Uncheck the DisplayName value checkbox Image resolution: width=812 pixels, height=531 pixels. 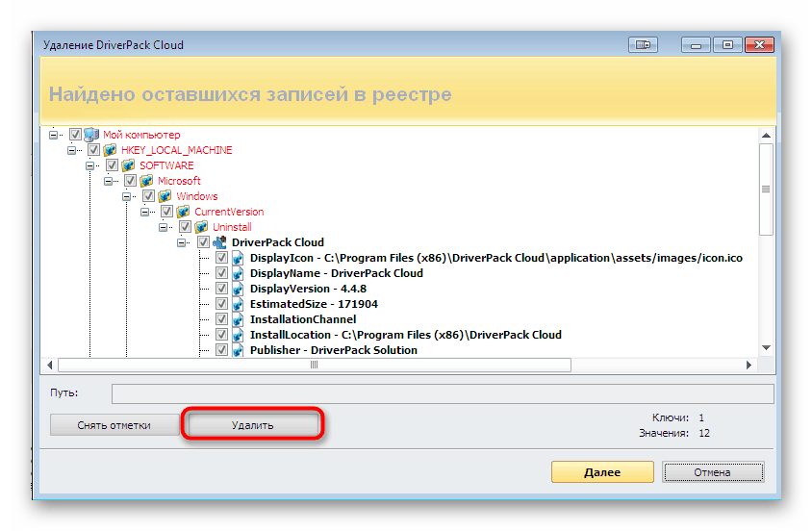pos(221,273)
